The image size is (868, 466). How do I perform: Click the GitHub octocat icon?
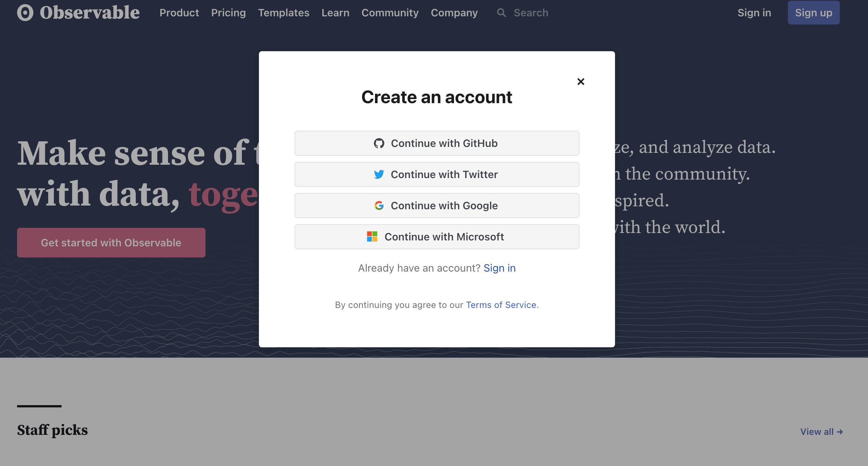click(x=379, y=143)
